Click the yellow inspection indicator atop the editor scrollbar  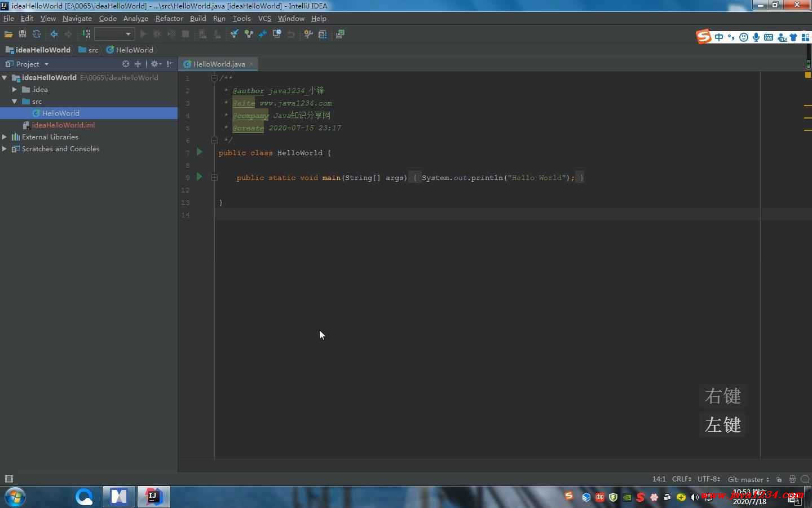tap(808, 75)
